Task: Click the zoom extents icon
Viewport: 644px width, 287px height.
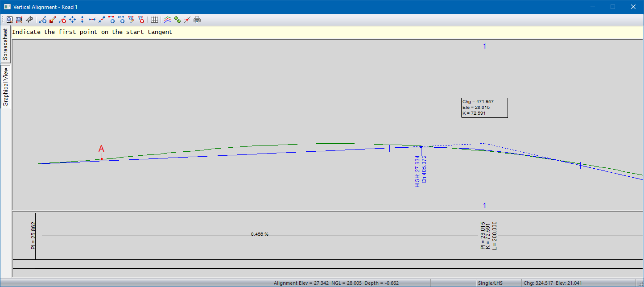Action: (19, 20)
